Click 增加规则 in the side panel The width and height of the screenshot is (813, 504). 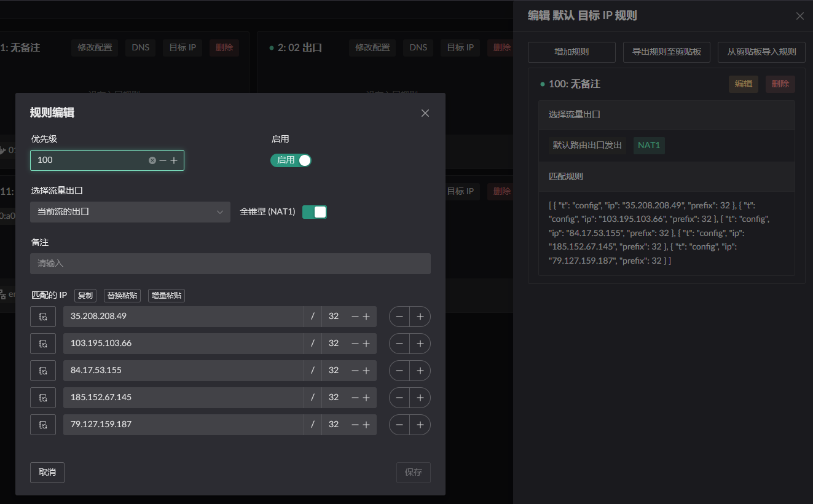click(571, 52)
